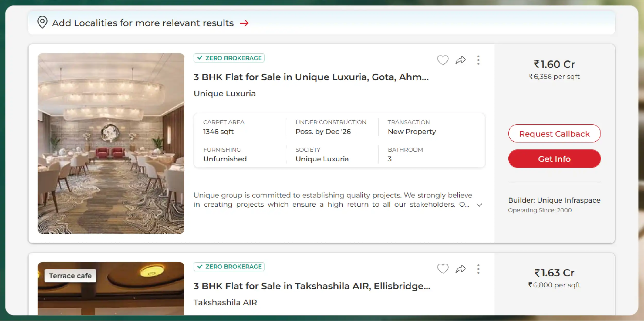
Task: Click Builder: Unique Infraspace text
Action: [x=554, y=200]
